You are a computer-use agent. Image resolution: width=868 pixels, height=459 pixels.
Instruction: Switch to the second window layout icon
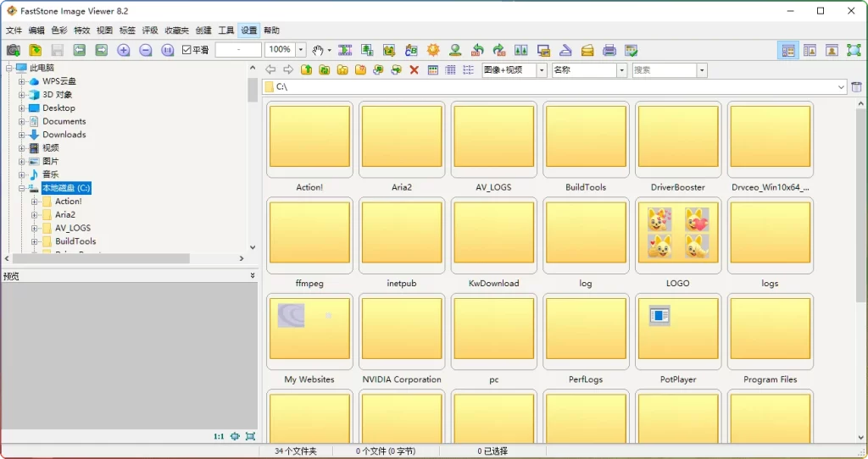click(x=810, y=50)
